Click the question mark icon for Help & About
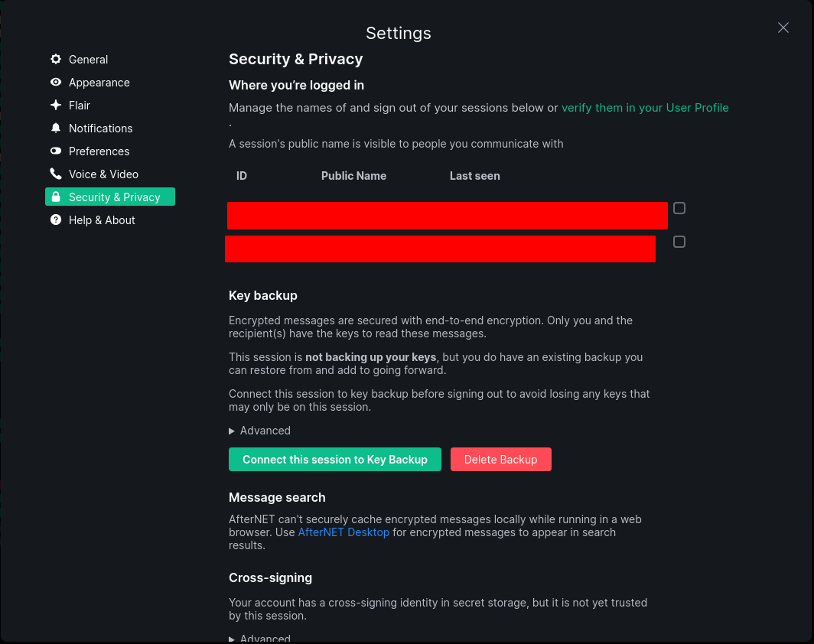This screenshot has height=644, width=814. (56, 220)
